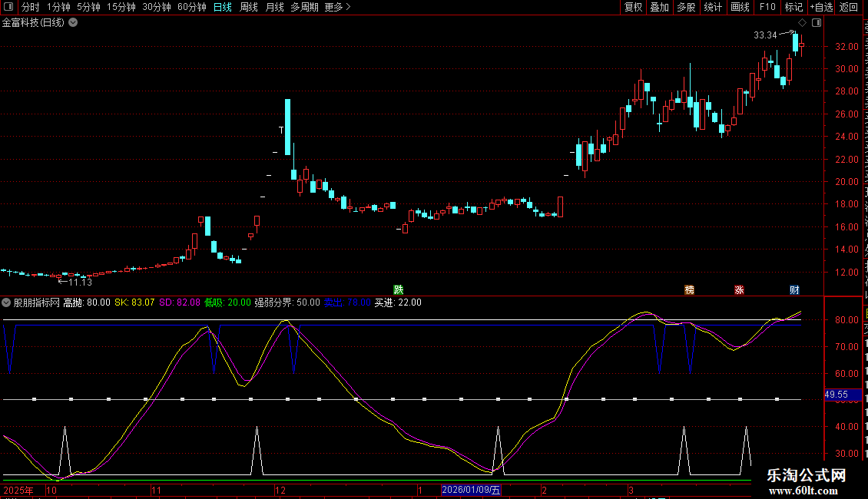This screenshot has height=499, width=868.
Task: Switch to 1分钟 period
Action: 58,7
